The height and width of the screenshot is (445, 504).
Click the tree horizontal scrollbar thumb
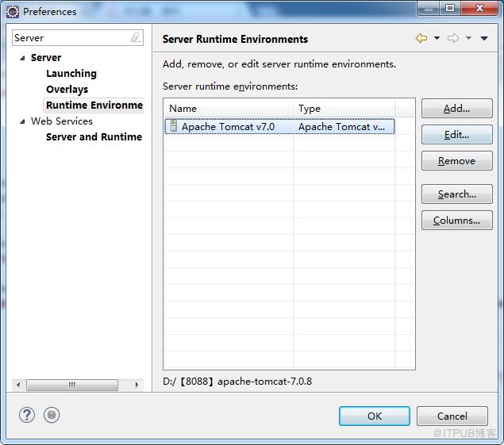click(x=72, y=385)
